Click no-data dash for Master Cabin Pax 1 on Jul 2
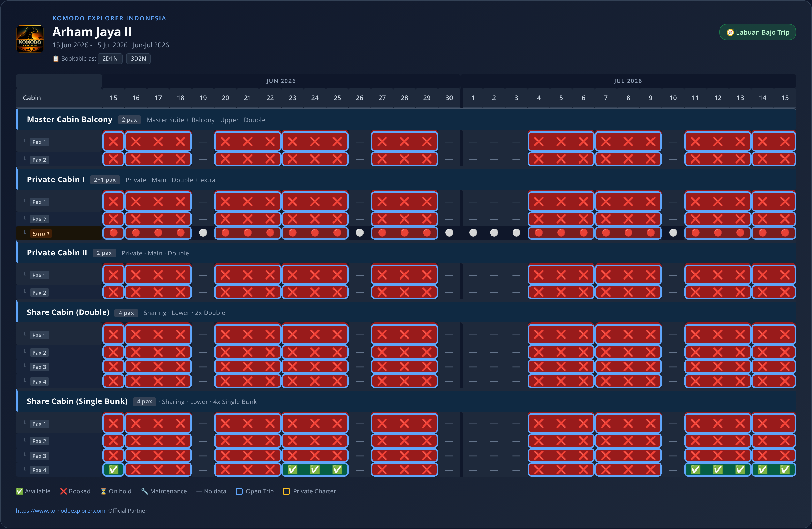 494,142
